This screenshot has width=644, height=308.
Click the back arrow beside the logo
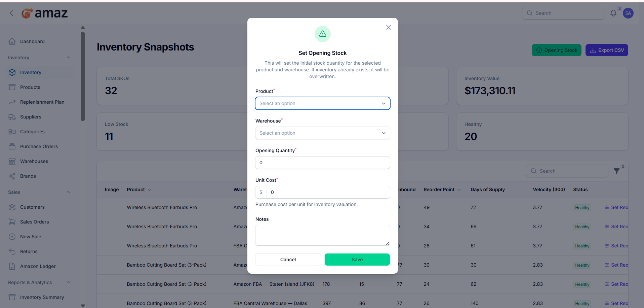tap(11, 13)
